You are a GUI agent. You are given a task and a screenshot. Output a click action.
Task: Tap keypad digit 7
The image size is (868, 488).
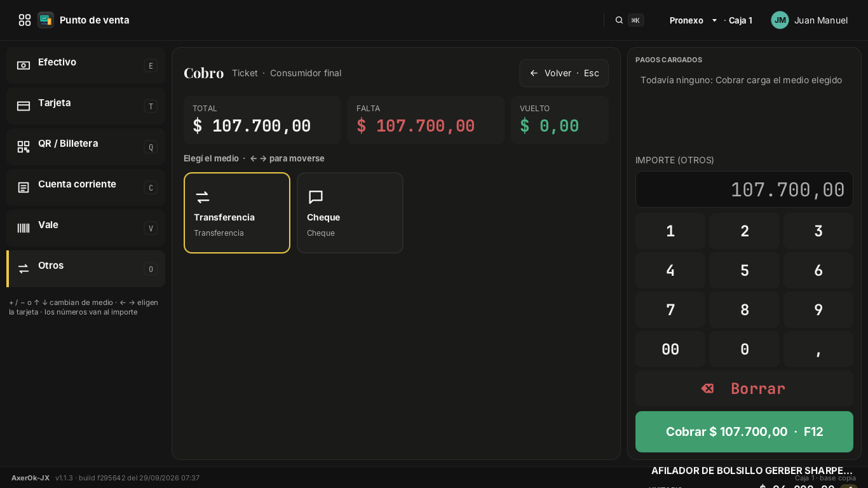click(670, 310)
